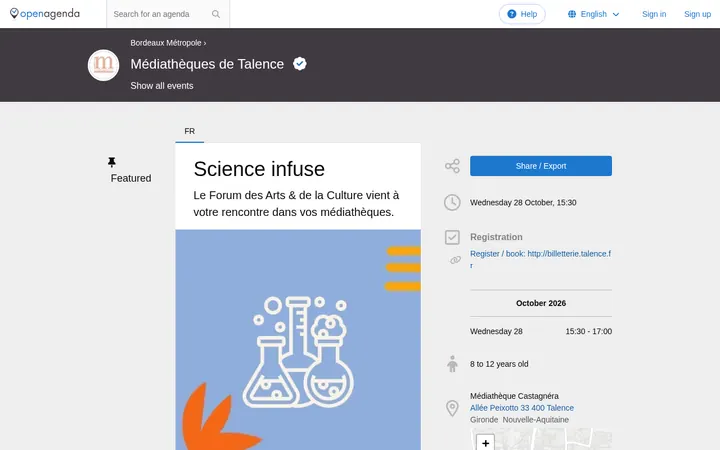Open the English language dropdown
The height and width of the screenshot is (450, 720).
[x=594, y=14]
